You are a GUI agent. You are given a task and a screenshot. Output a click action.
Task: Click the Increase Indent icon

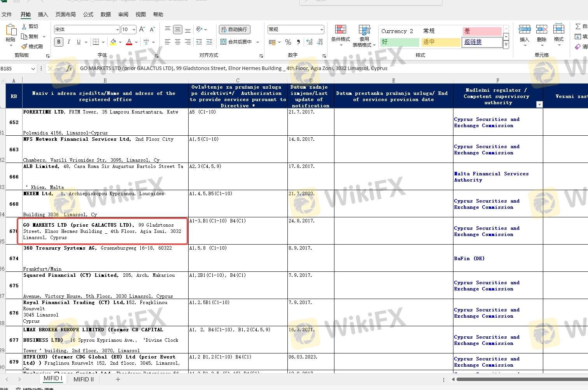pos(209,42)
